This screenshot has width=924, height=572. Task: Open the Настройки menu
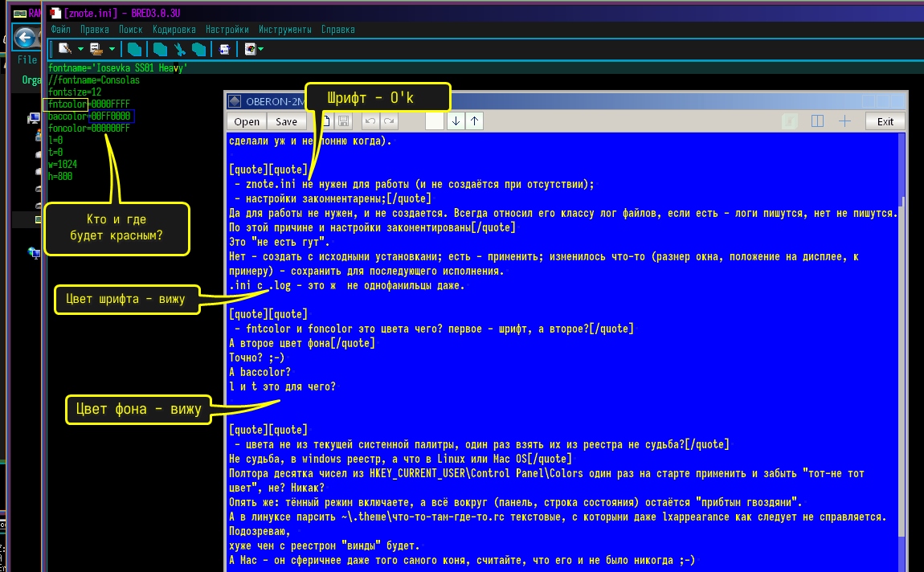(x=227, y=29)
